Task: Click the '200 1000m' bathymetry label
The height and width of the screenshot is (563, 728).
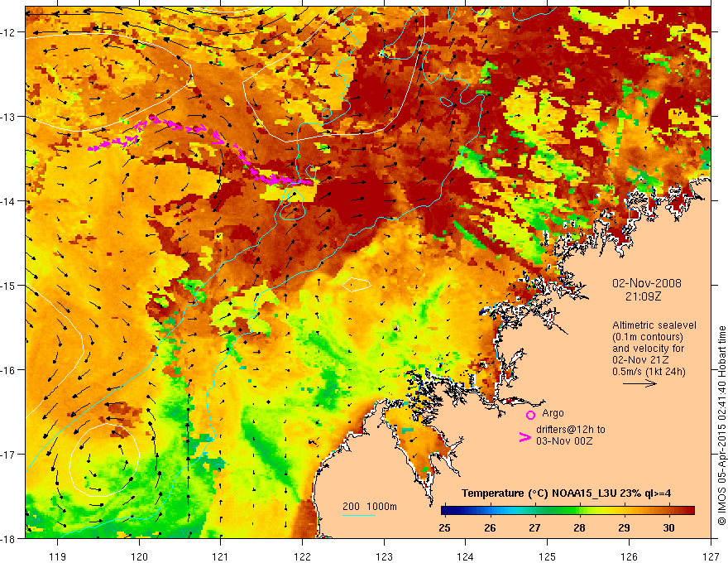Action: point(370,507)
